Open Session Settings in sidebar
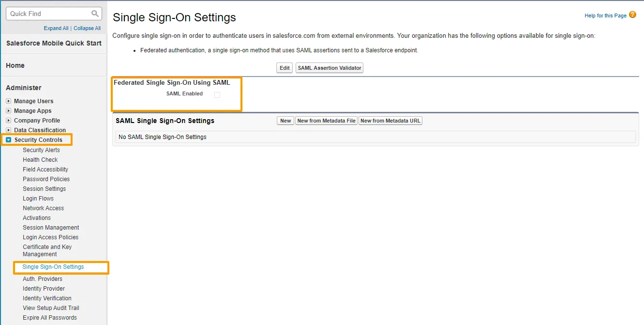This screenshot has height=325, width=644. pos(44,189)
